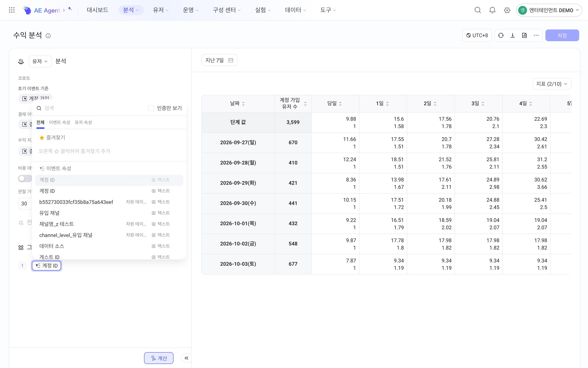Switch to the 이벤트 속성 tab
Screen dimensions: 588x368
click(x=59, y=122)
